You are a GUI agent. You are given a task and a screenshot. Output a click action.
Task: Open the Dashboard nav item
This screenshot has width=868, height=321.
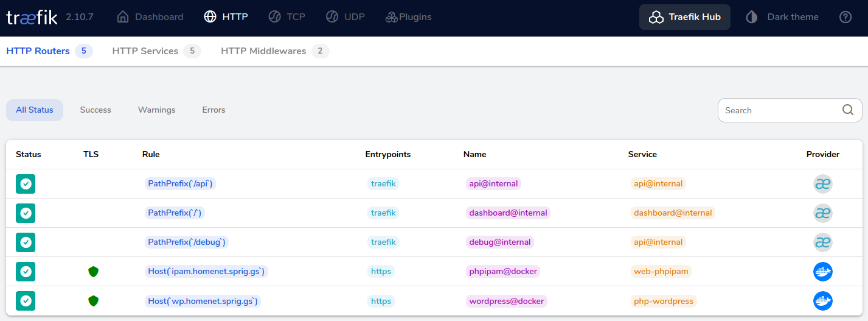[x=150, y=17]
